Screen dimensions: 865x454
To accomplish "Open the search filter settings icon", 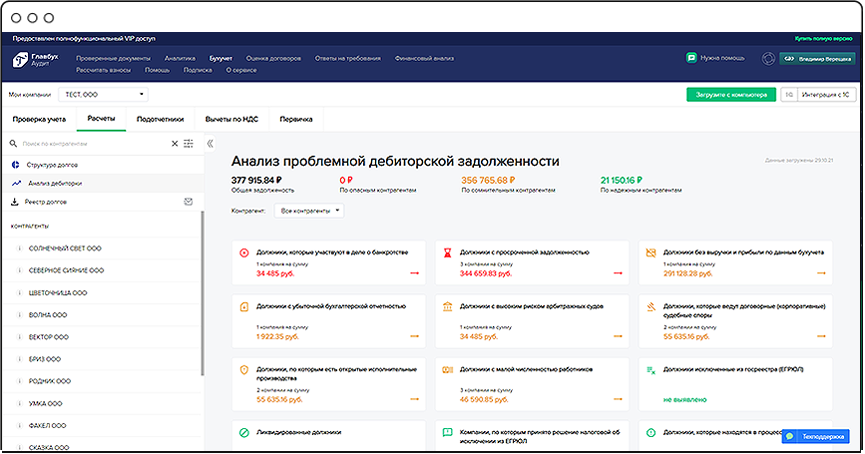I will click(189, 143).
